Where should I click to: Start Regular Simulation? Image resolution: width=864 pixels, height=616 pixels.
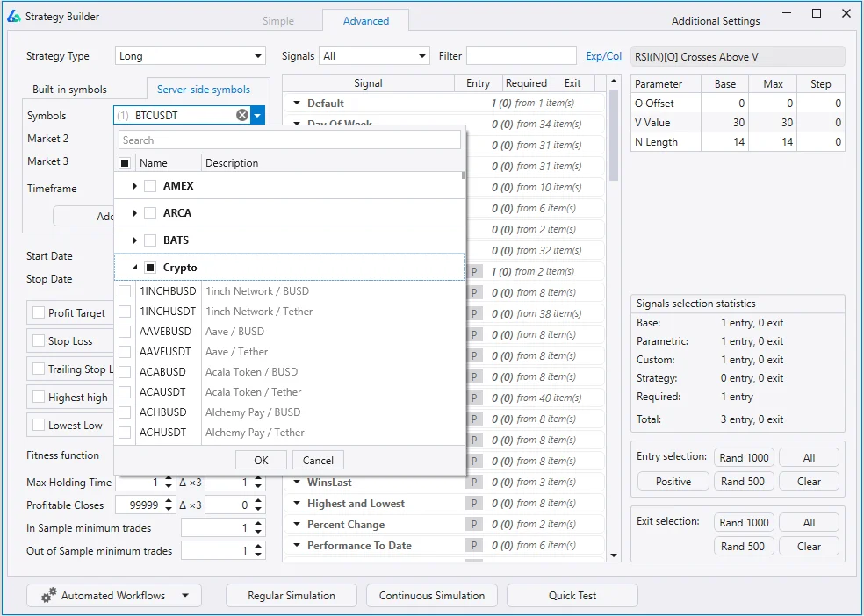click(291, 596)
